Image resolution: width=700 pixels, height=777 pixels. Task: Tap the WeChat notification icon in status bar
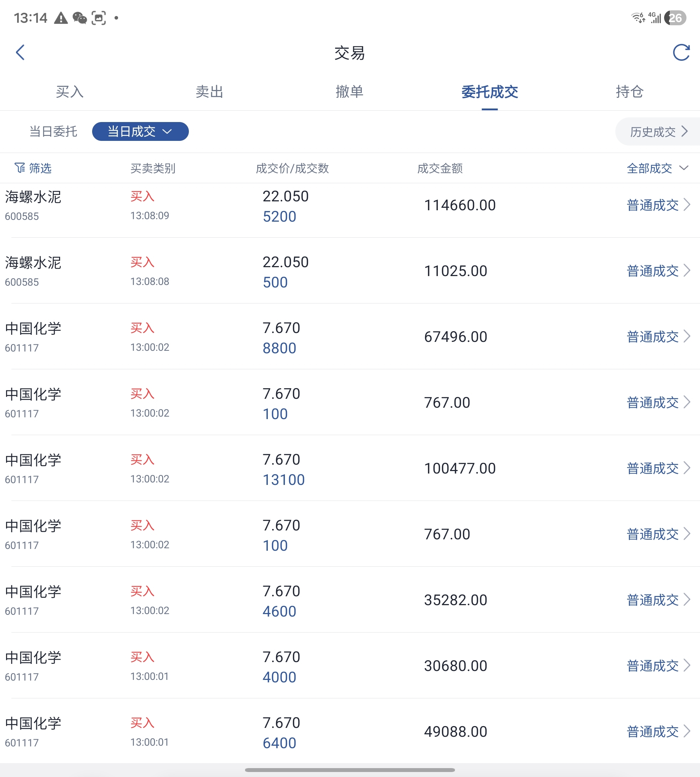pyautogui.click(x=80, y=18)
